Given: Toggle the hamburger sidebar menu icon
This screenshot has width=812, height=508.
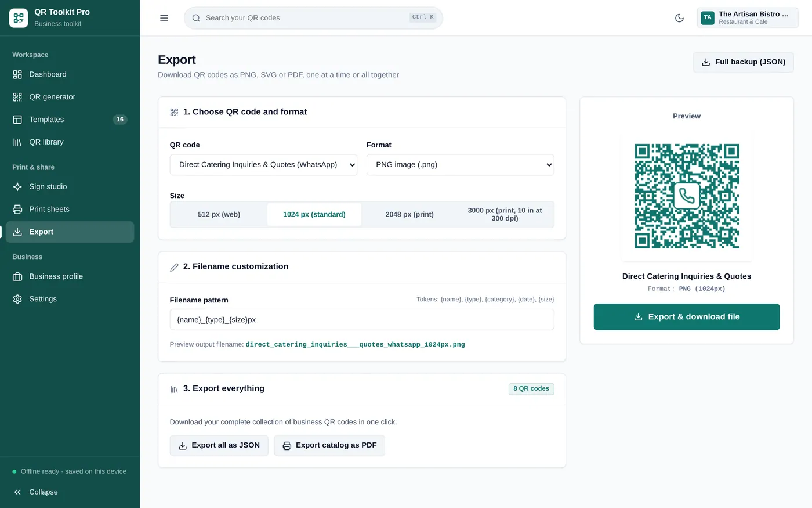Looking at the screenshot, I should [164, 18].
